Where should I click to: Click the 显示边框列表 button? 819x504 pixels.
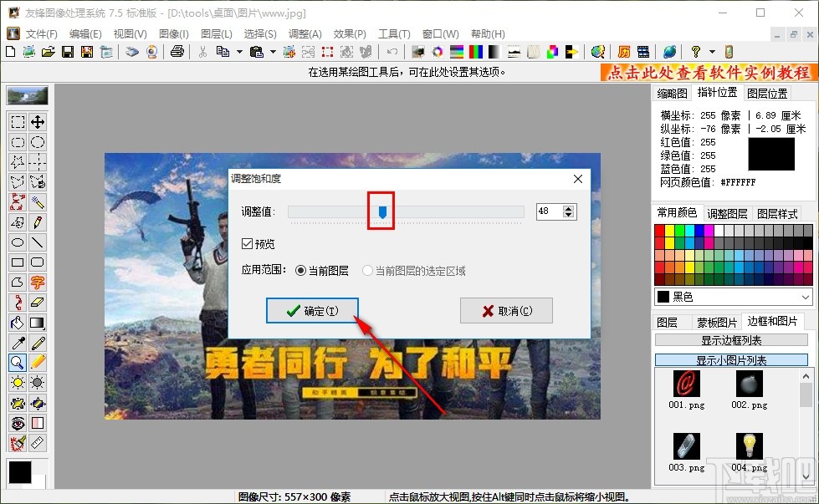[731, 340]
